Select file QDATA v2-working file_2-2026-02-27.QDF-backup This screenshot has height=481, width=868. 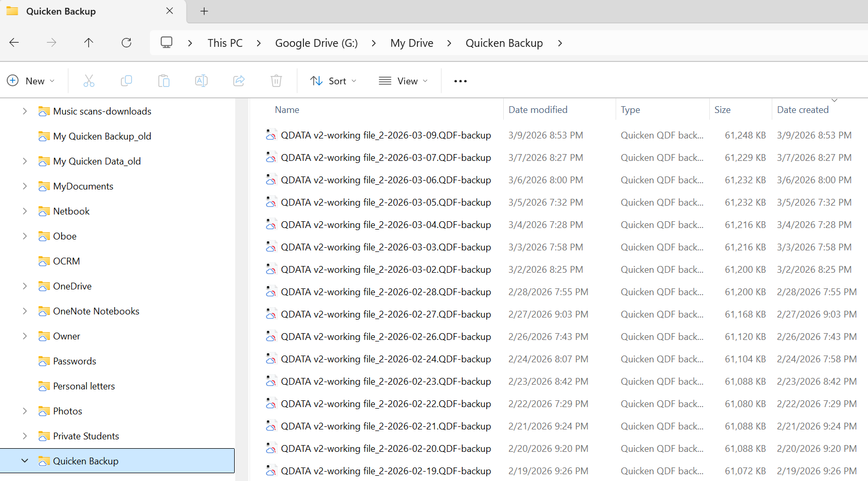point(386,314)
